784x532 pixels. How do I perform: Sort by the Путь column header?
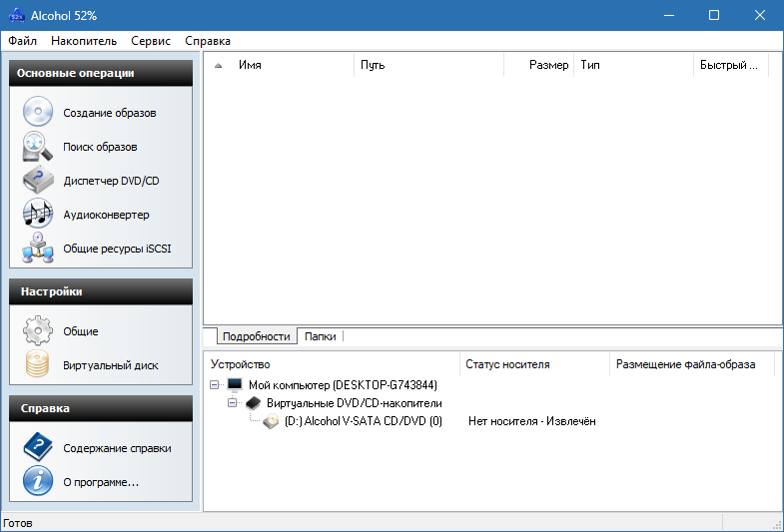(x=429, y=65)
